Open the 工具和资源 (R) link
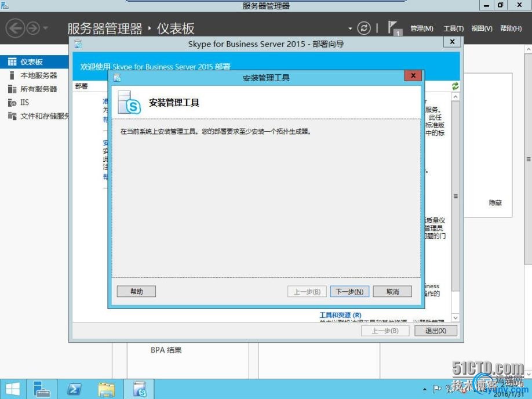Screen dimensions: 532x399 [340, 315]
